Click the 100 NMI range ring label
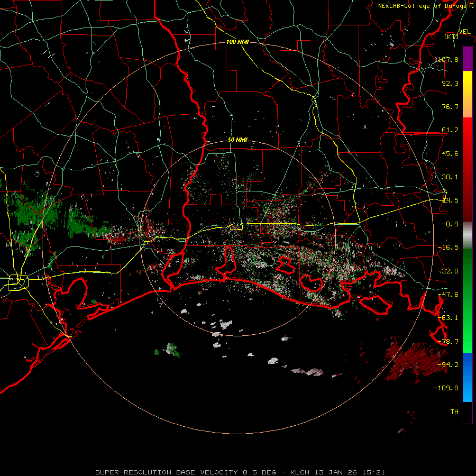This screenshot has height=476, width=476. coord(237,42)
